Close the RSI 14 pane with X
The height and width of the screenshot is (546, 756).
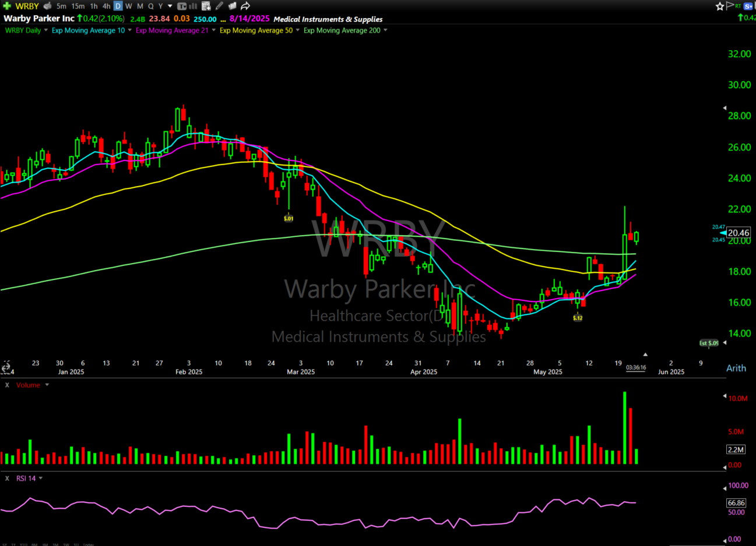click(x=7, y=478)
